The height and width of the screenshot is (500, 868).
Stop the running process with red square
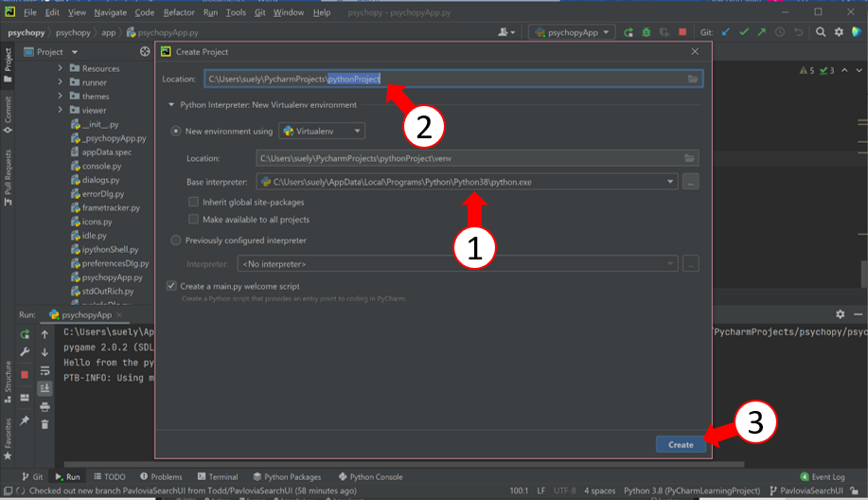tap(682, 32)
